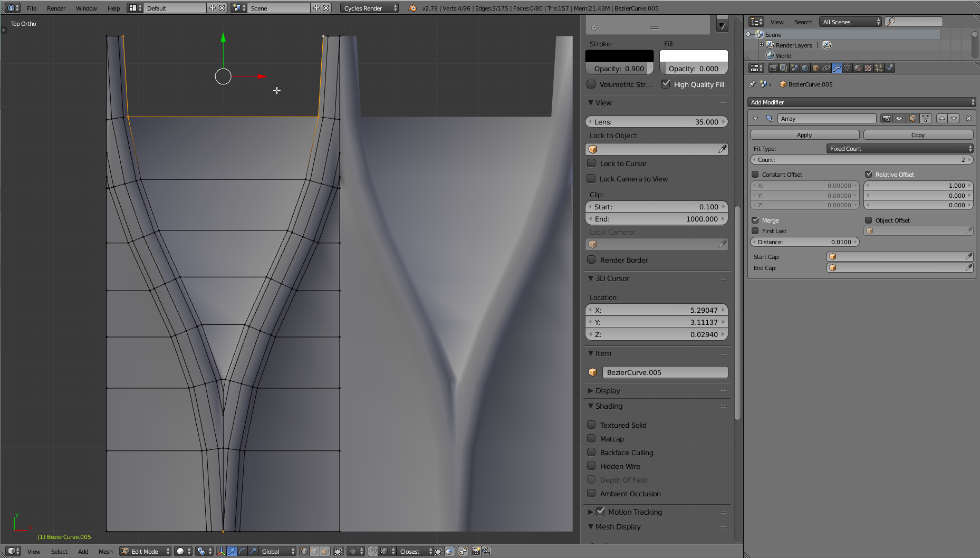Image resolution: width=980 pixels, height=558 pixels.
Task: Enable the Render Border checkbox
Action: (591, 260)
